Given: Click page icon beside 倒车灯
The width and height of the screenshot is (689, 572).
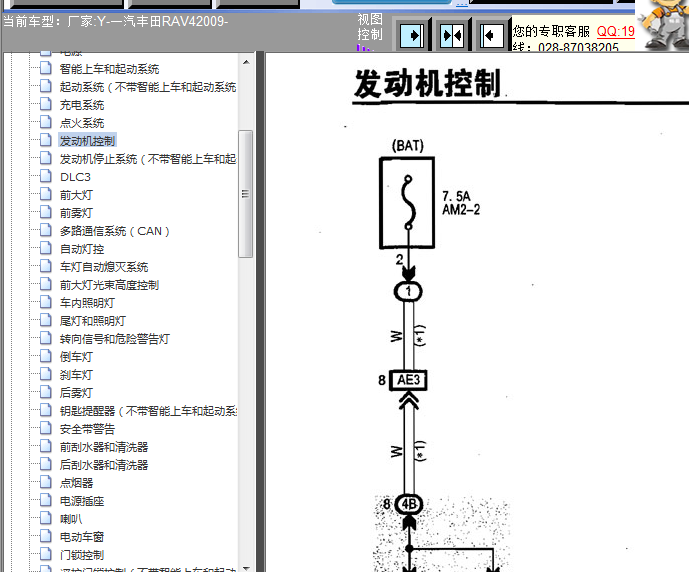Looking at the screenshot, I should (x=46, y=356).
